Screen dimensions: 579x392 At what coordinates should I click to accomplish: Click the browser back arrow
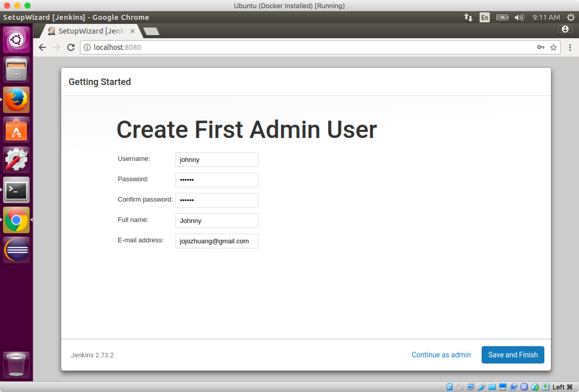point(43,47)
